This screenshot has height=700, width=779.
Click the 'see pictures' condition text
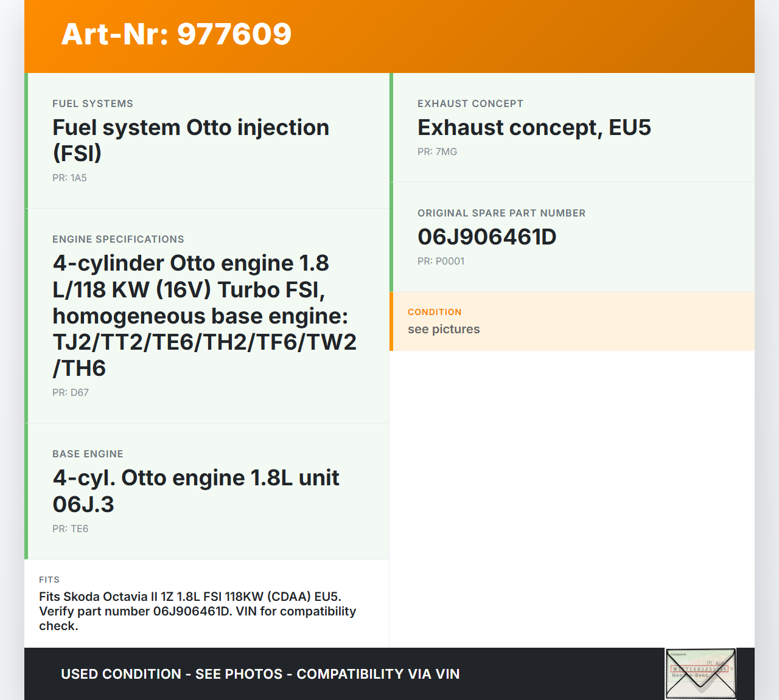point(444,330)
